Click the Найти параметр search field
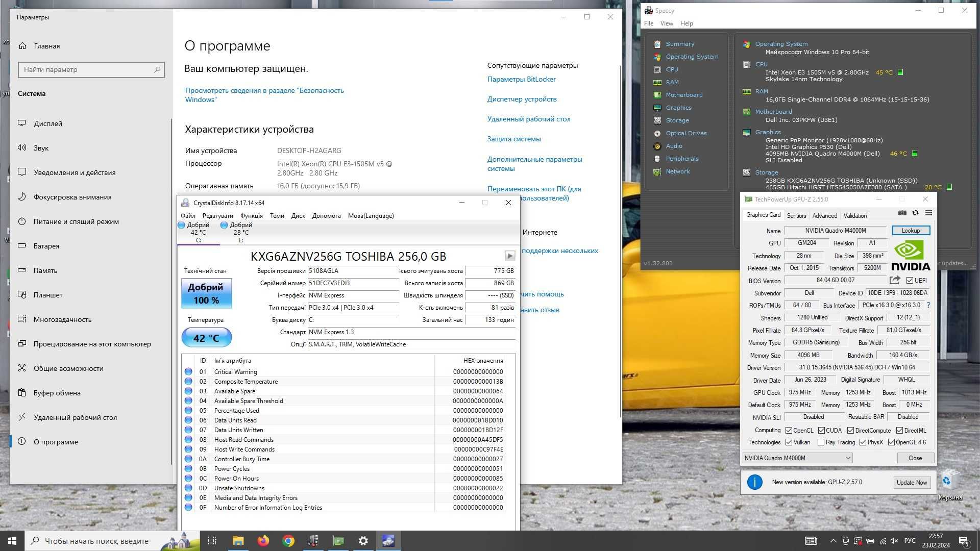The height and width of the screenshot is (551, 980). 91,69
